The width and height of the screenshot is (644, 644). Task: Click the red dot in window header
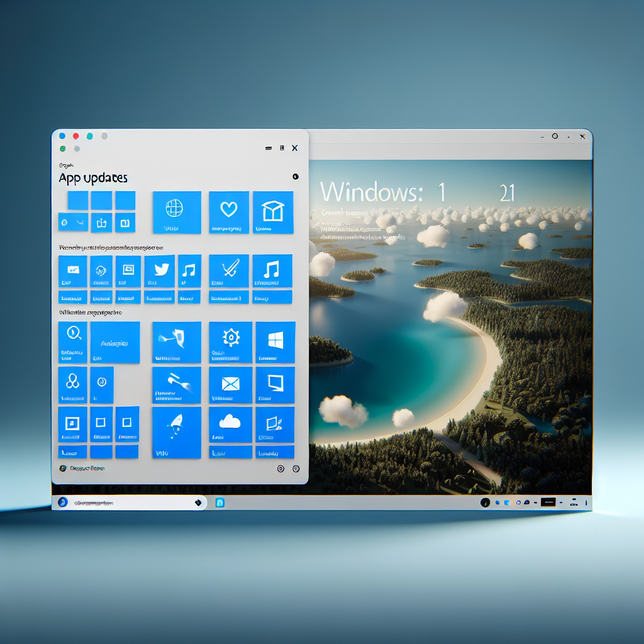point(76,136)
